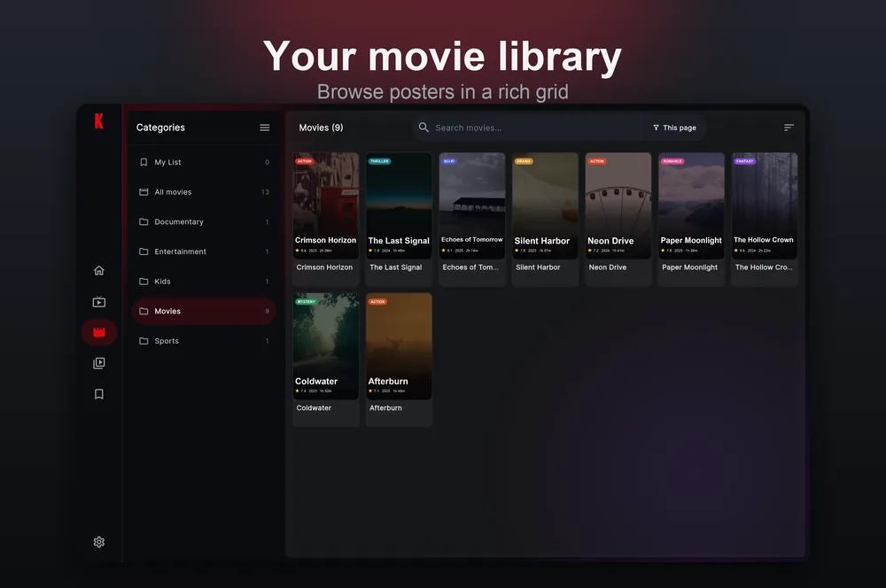Click the folder icon beside Documentary
Screen dimensions: 886x588
pos(144,222)
